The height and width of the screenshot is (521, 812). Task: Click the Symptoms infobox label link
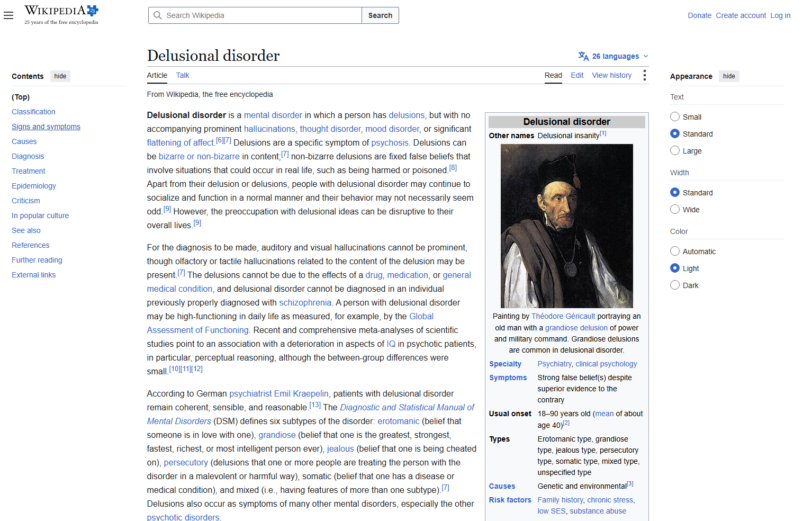[508, 378]
